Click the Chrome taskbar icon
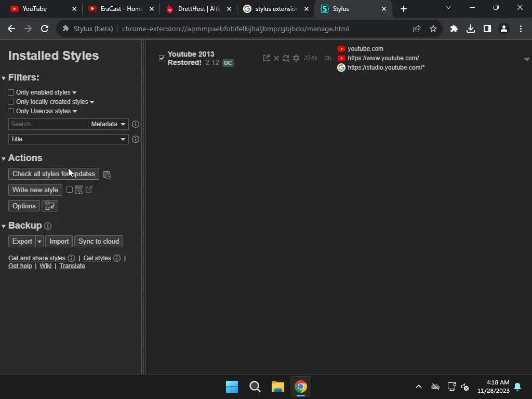Viewport: 532px width, 399px height. click(301, 387)
